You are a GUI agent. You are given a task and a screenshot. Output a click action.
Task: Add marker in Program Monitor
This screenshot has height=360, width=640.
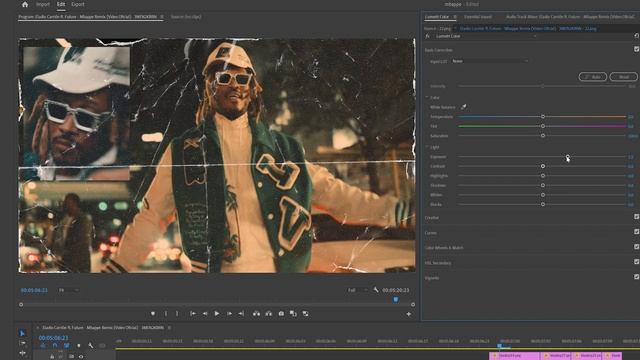coord(153,313)
